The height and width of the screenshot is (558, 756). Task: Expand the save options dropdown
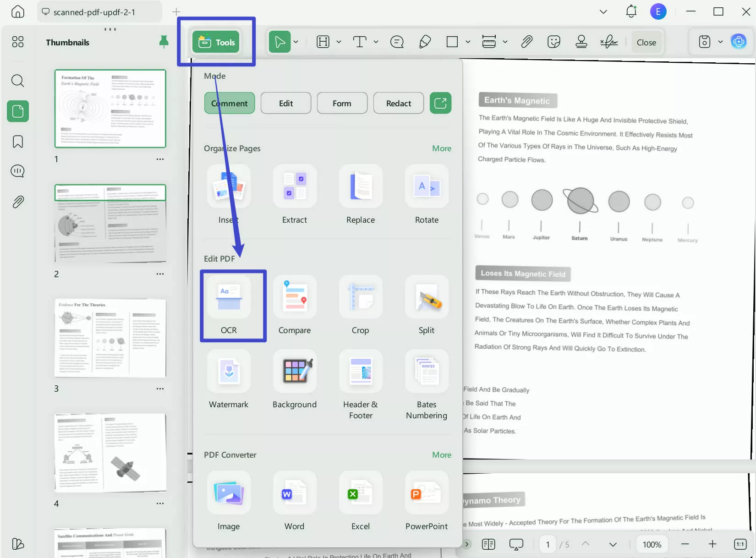point(720,42)
